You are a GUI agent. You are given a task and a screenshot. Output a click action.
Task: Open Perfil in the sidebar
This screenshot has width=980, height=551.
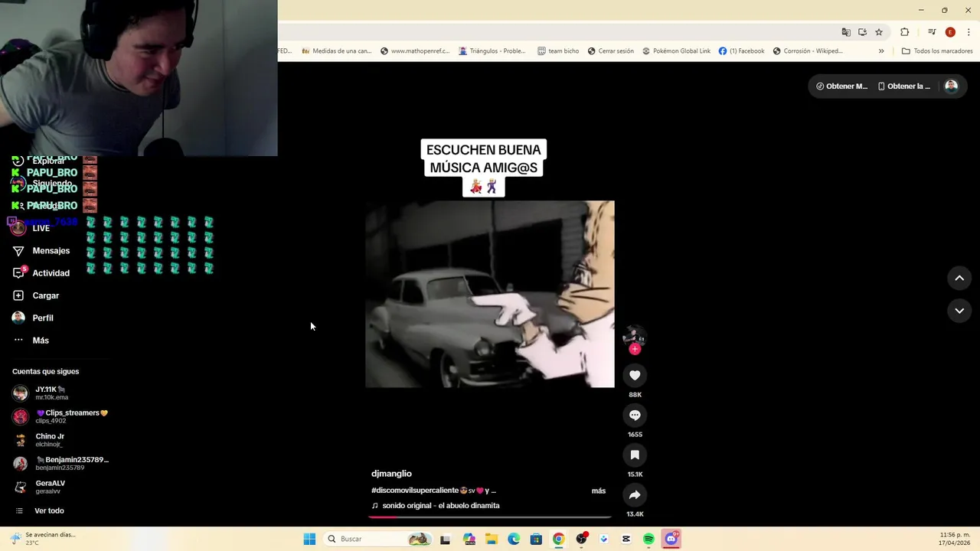pyautogui.click(x=33, y=318)
